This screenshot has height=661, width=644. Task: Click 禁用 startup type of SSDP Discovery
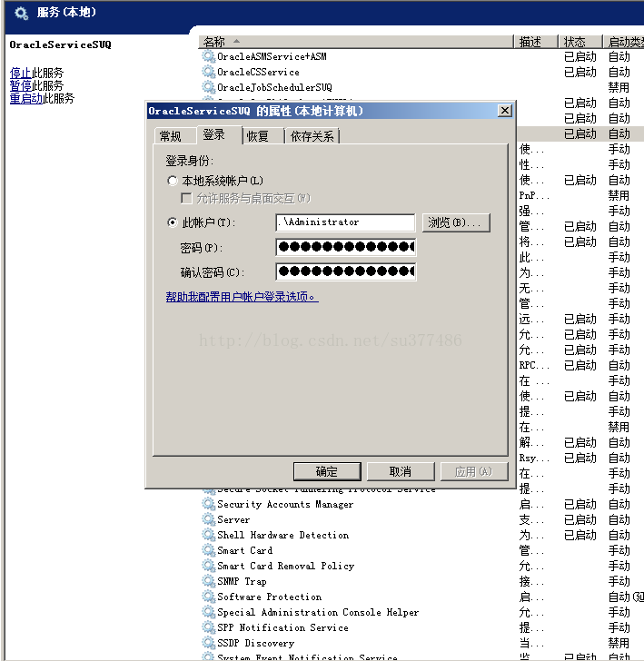619,643
